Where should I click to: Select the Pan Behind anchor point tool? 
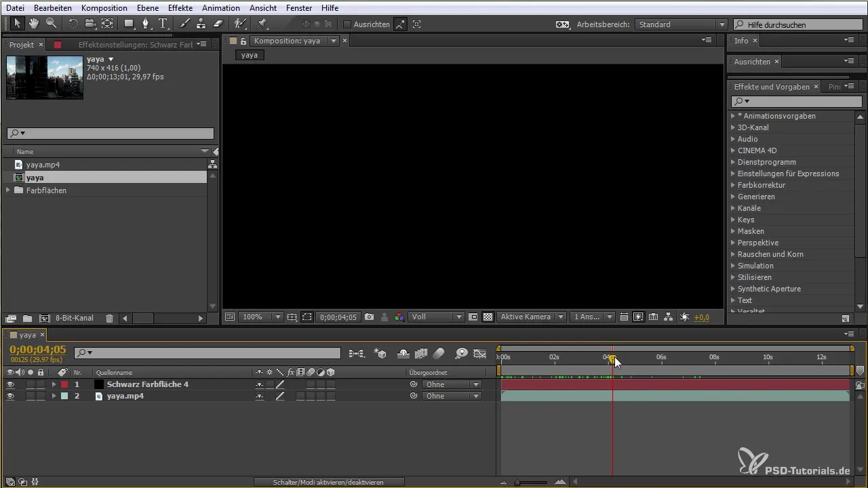107,24
